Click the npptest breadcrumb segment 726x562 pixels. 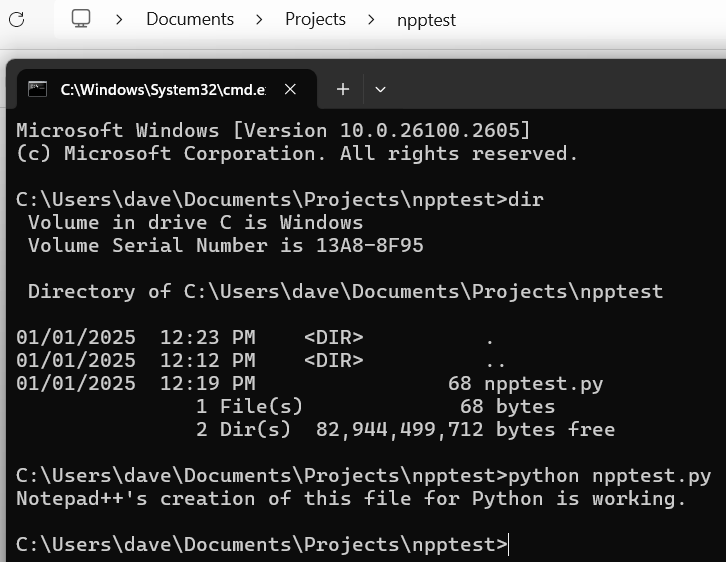click(426, 19)
